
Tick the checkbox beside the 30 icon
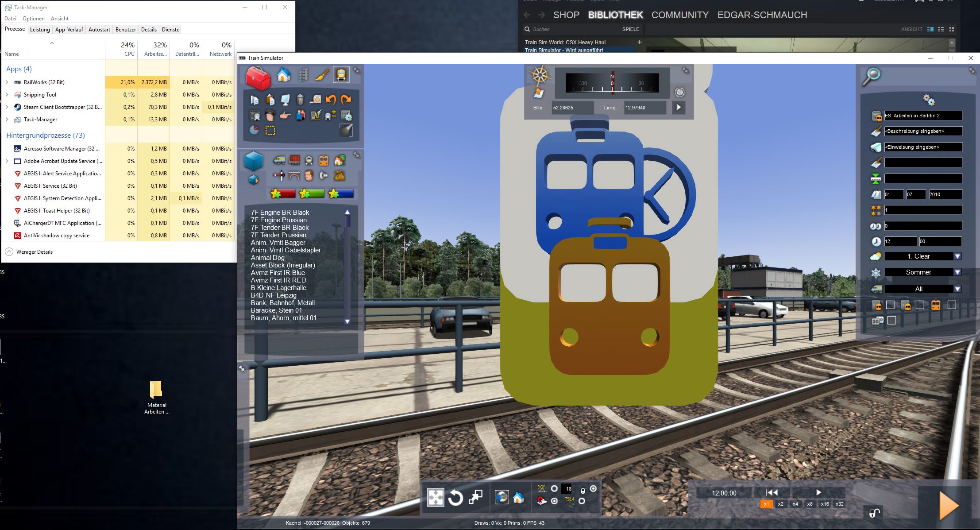pyautogui.click(x=891, y=320)
